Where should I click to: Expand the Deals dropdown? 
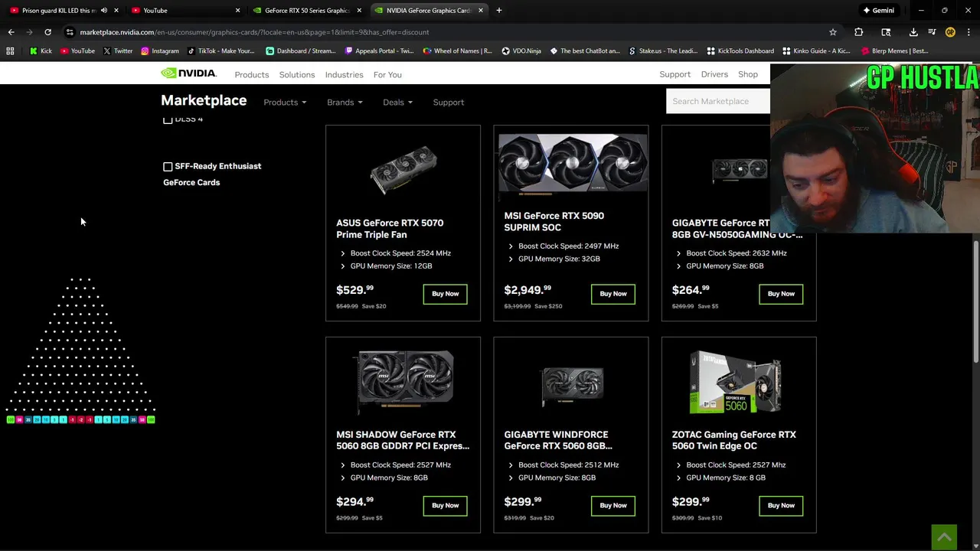pyautogui.click(x=397, y=103)
